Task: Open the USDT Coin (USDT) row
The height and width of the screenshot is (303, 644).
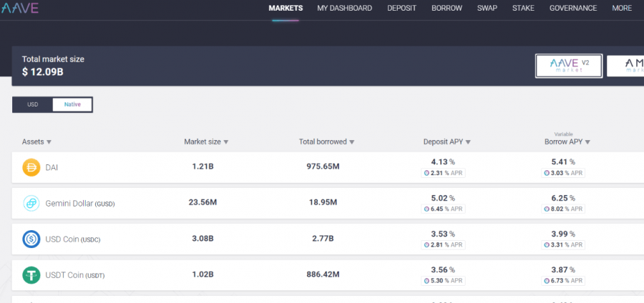Action: tap(328, 275)
